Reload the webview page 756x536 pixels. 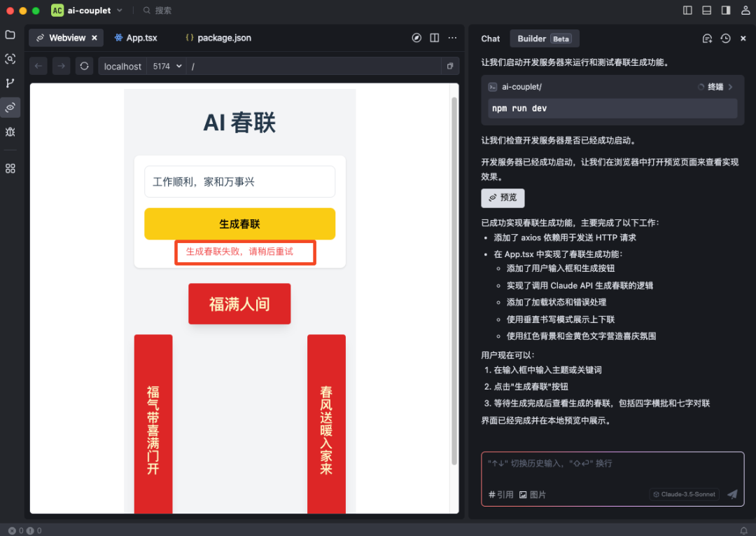[x=85, y=66]
